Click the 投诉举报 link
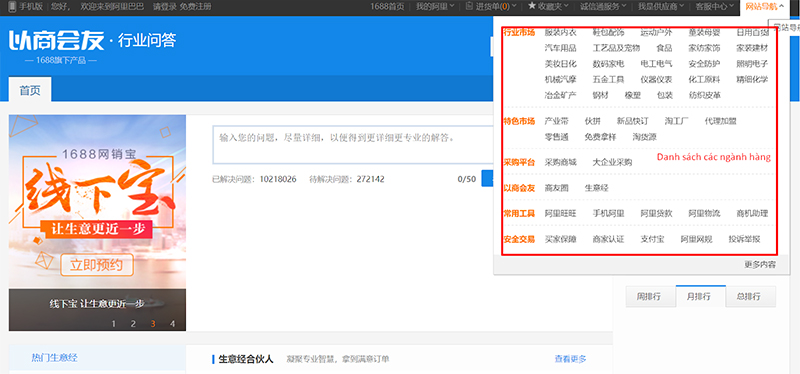Image resolution: width=800 pixels, height=374 pixels. coord(744,239)
